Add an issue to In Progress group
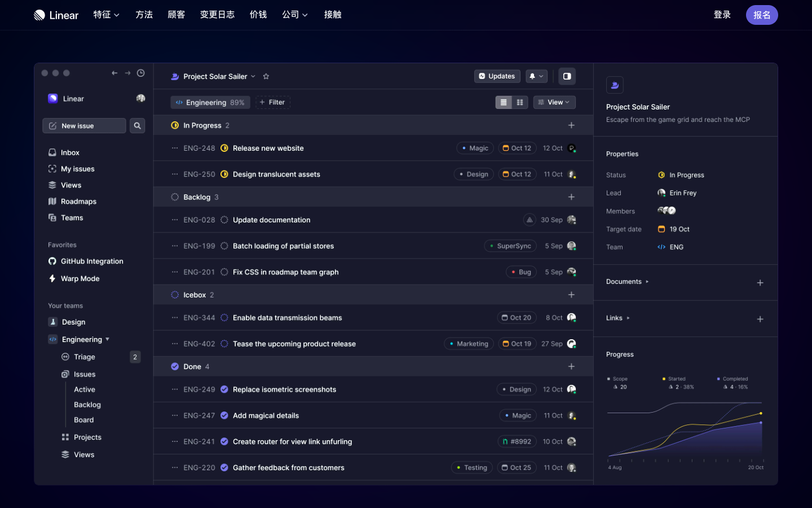Viewport: 812px width, 508px height. pos(571,125)
